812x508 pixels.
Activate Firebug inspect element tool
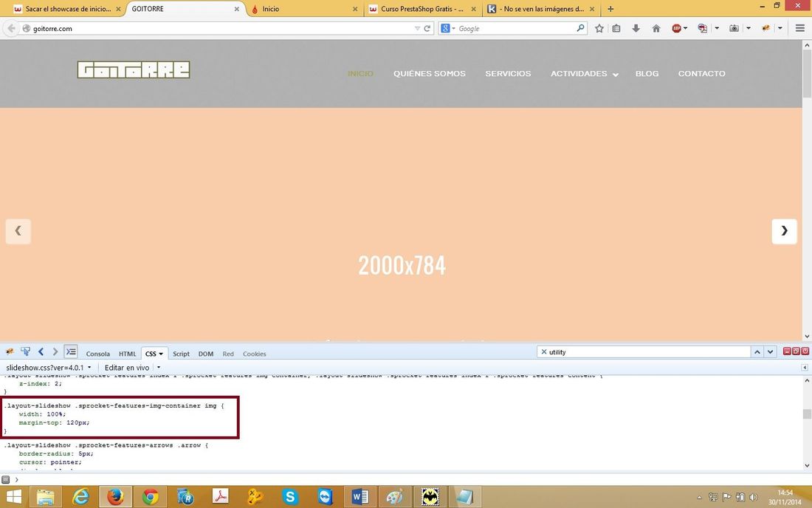25,351
